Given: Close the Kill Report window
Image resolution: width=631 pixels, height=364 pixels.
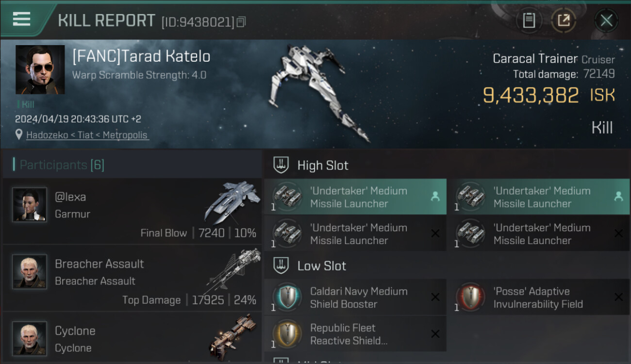Looking at the screenshot, I should 606,20.
